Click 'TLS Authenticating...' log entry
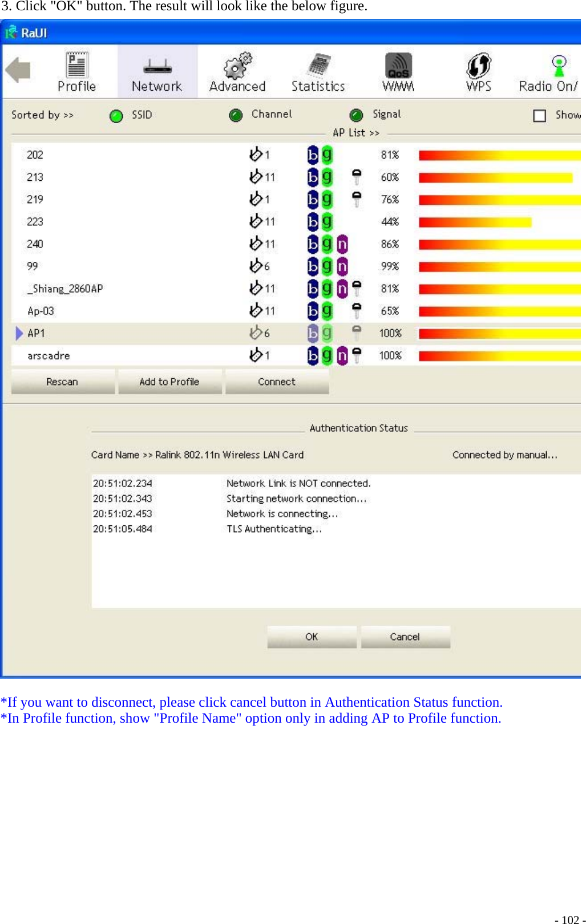 point(274,529)
